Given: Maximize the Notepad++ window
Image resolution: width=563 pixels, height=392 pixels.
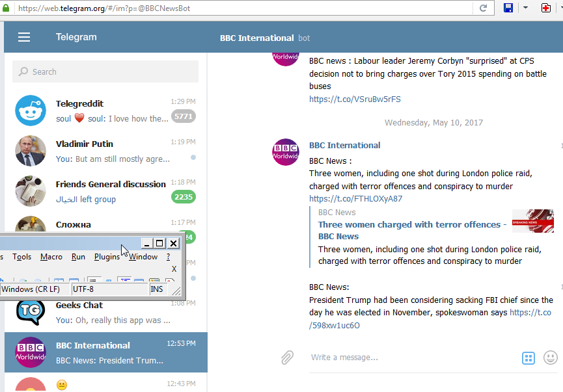Looking at the screenshot, I should [x=159, y=244].
